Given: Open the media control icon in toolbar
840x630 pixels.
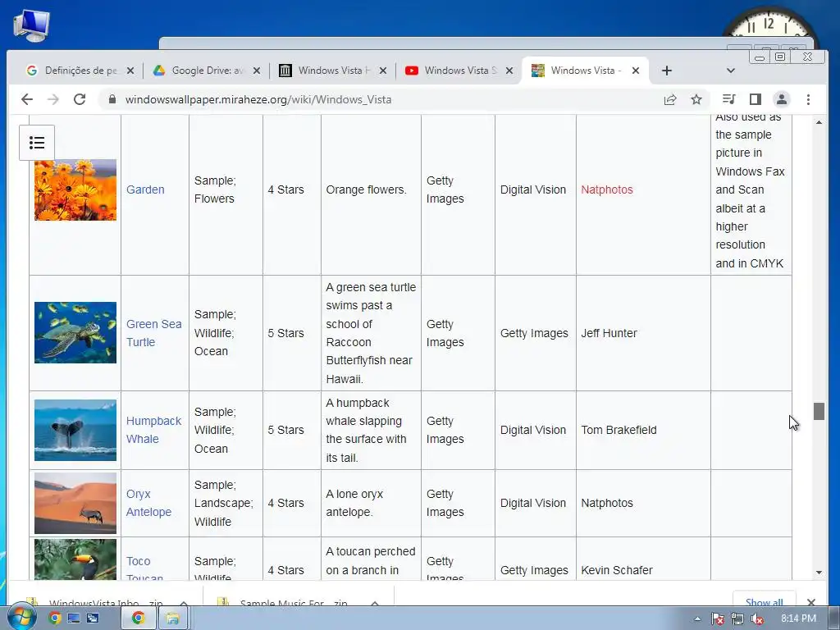Looking at the screenshot, I should (728, 99).
